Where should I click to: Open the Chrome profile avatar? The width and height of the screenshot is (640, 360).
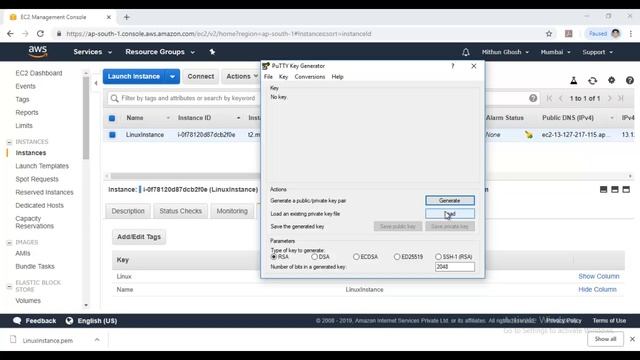(616, 33)
